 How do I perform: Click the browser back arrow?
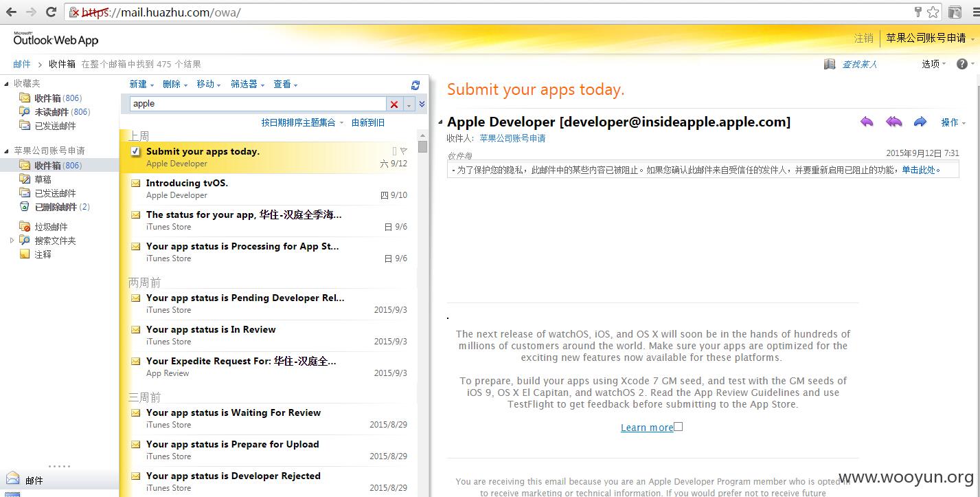click(x=12, y=12)
